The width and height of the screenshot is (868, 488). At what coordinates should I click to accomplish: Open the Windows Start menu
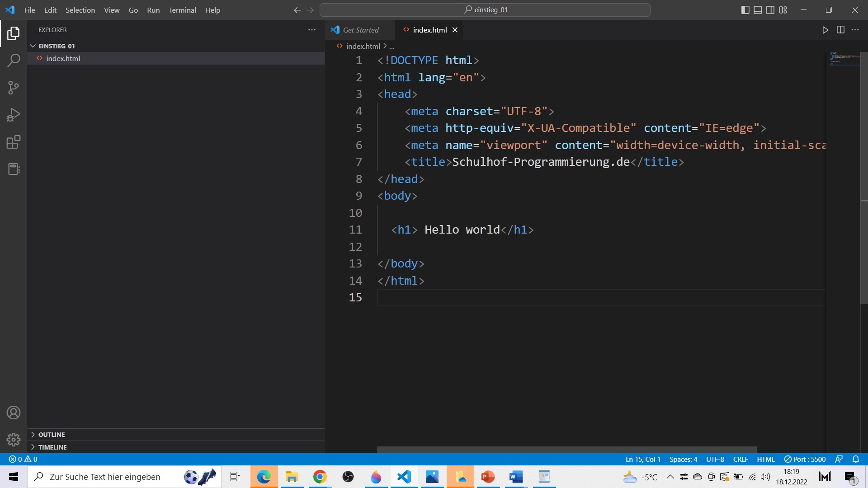[x=14, y=477]
